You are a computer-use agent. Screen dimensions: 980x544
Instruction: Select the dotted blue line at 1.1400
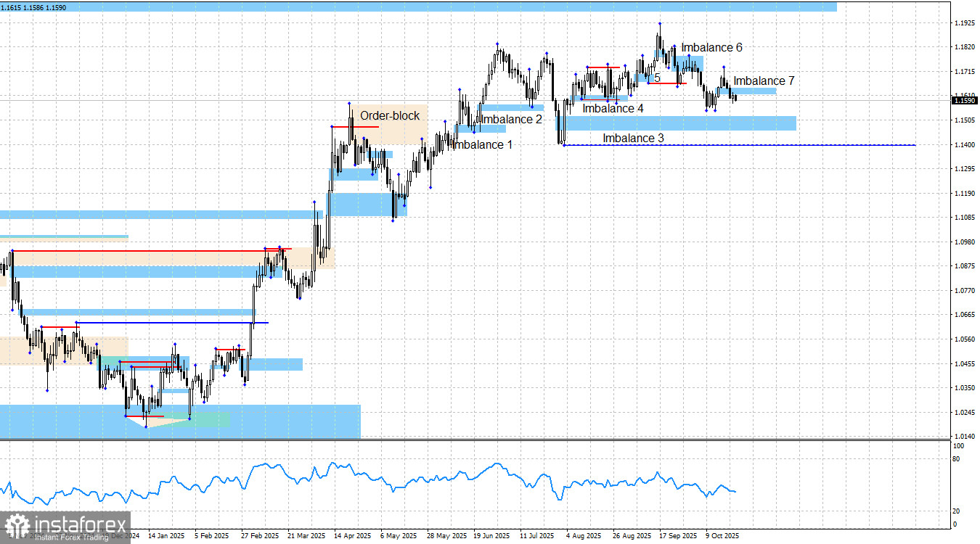point(740,145)
